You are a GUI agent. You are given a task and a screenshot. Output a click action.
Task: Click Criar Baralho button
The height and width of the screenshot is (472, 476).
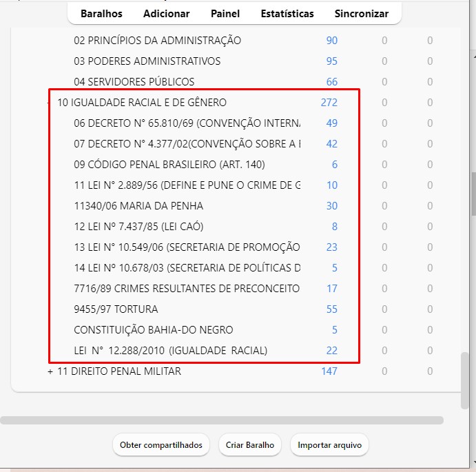click(250, 445)
